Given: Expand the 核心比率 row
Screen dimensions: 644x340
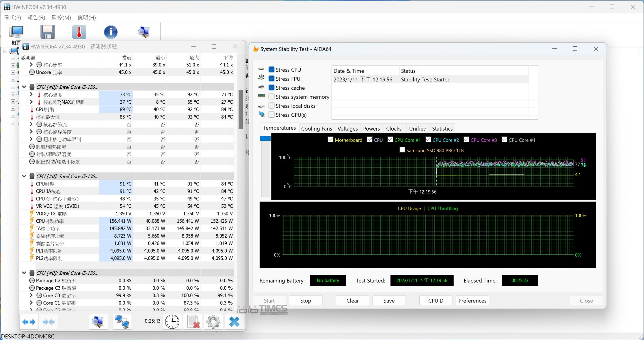Looking at the screenshot, I should click(x=31, y=65).
